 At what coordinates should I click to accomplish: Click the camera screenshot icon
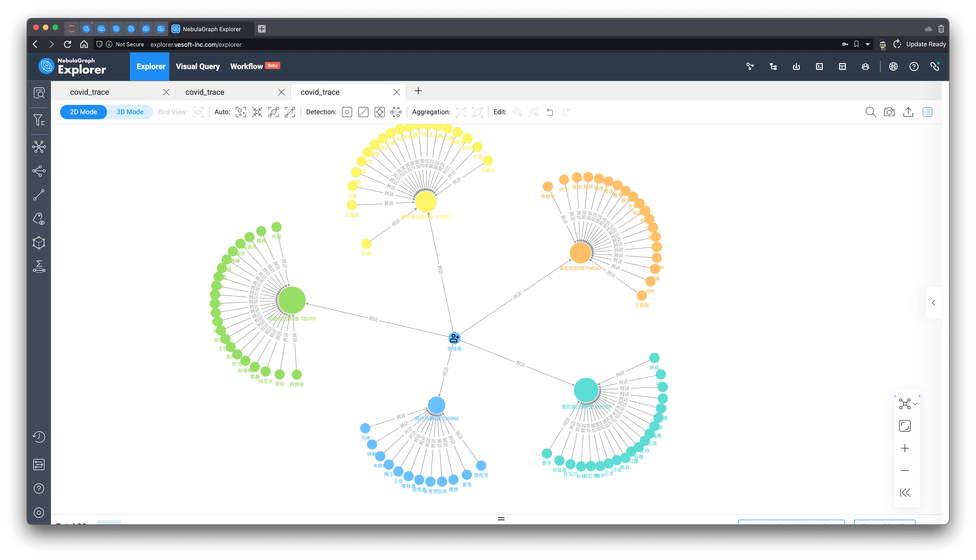889,112
